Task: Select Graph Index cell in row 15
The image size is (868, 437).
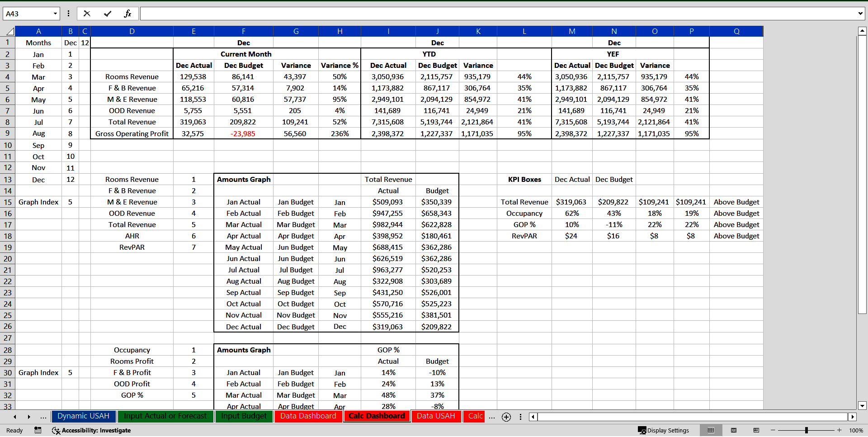Action: 38,202
